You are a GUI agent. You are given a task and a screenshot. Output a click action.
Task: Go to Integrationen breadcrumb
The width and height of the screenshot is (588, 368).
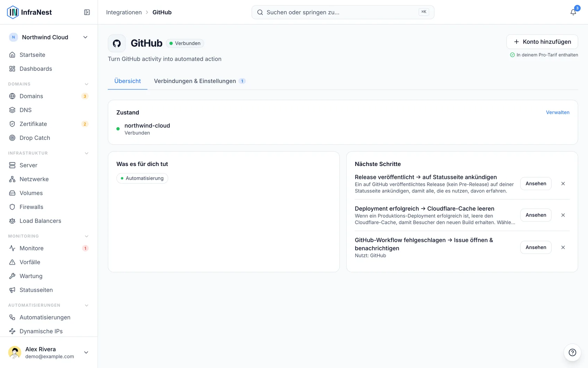click(x=124, y=12)
